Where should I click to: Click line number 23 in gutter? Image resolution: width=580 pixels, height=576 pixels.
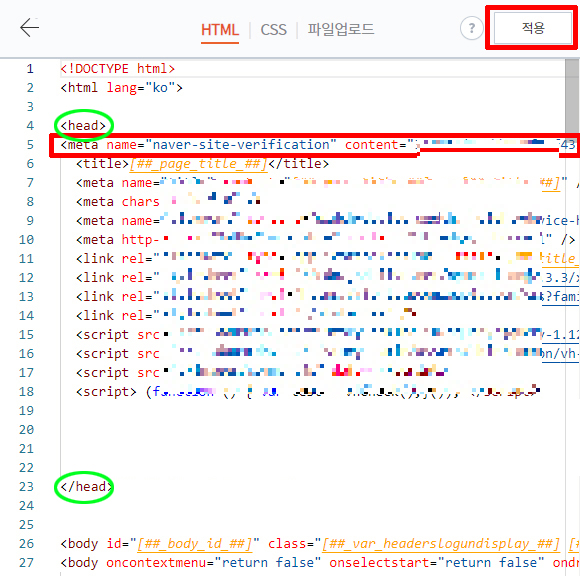tap(26, 487)
